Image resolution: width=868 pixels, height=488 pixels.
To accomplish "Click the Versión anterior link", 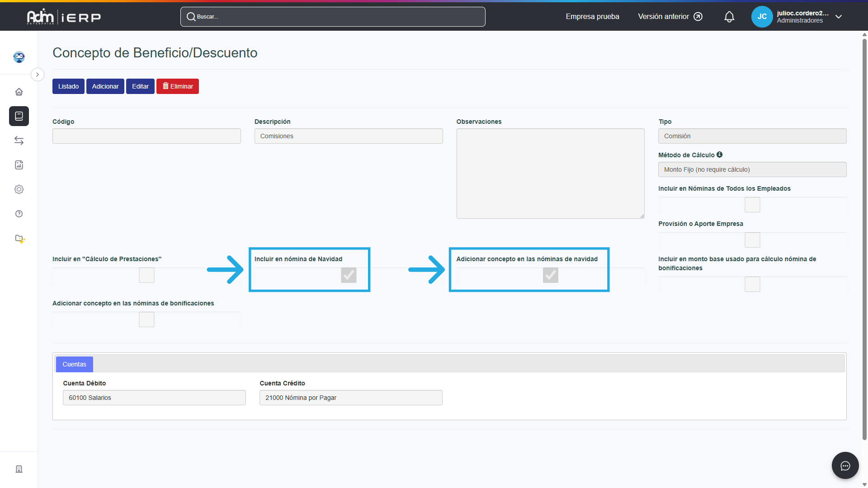I will [670, 17].
